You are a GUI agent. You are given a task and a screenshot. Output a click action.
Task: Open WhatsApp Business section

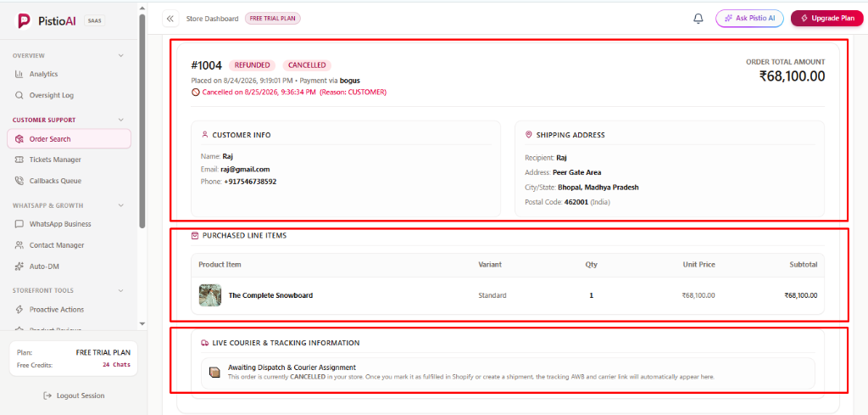[70, 224]
